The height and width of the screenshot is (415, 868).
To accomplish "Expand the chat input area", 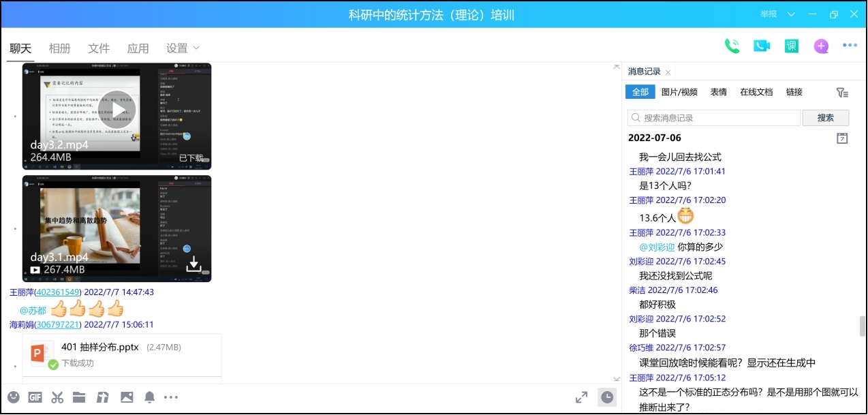I will pyautogui.click(x=581, y=397).
